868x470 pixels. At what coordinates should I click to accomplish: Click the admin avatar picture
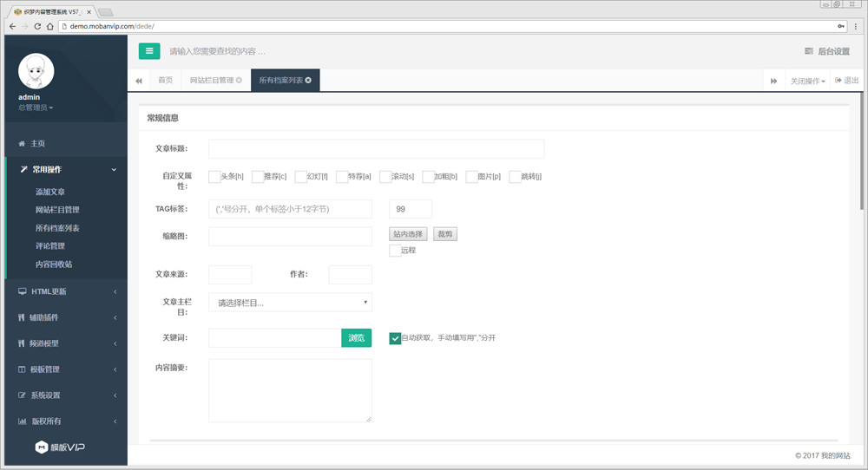tap(36, 71)
